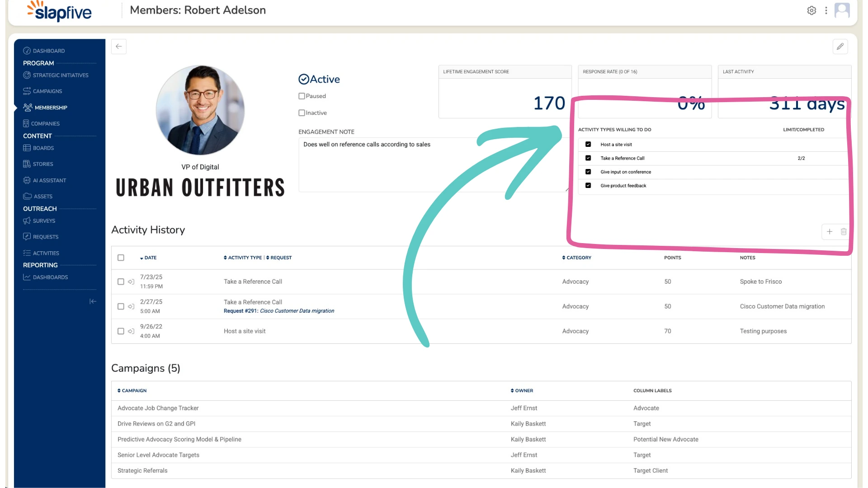Click the Potential New Advocate label
This screenshot has width=868, height=488.
pyautogui.click(x=666, y=439)
